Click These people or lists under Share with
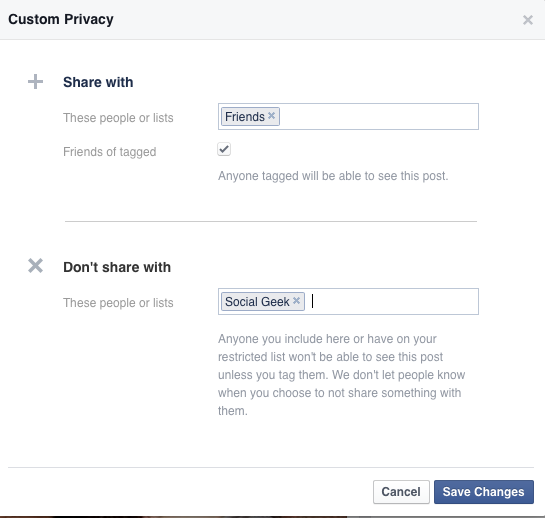 click(118, 118)
